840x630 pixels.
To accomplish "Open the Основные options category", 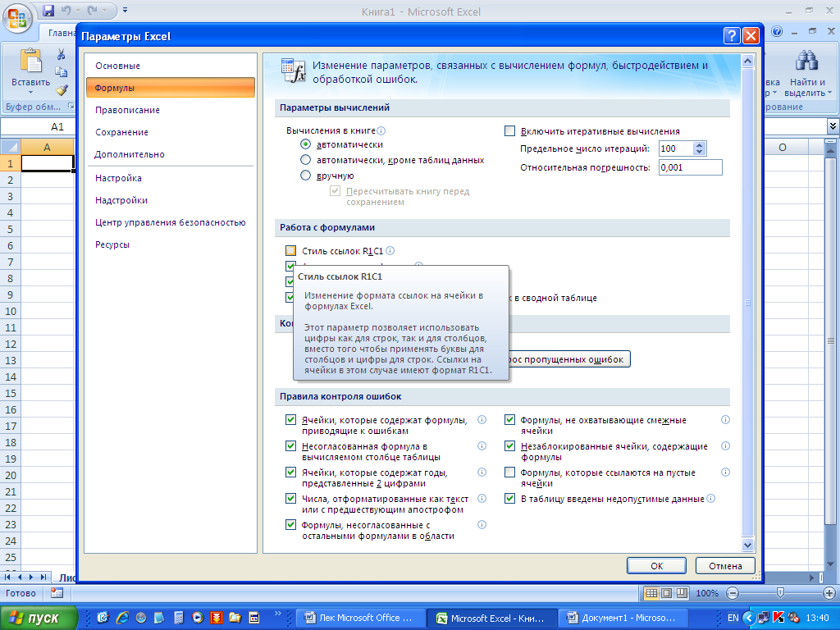I will pyautogui.click(x=171, y=66).
